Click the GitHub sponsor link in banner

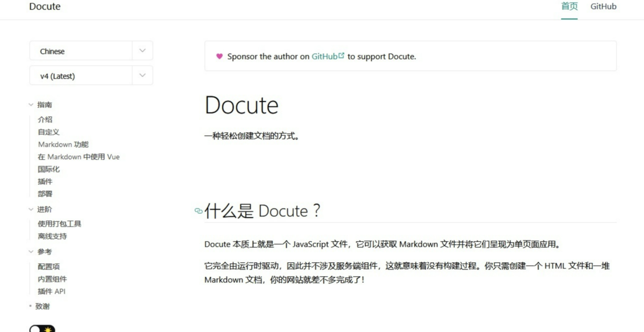[x=325, y=56]
